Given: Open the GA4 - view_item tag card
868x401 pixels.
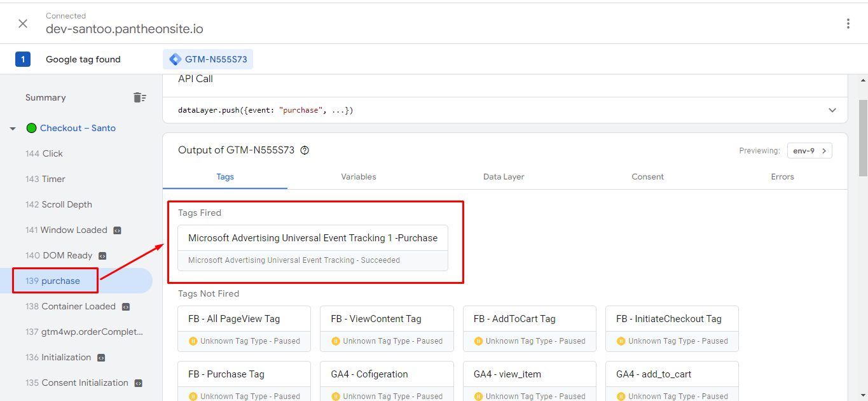Looking at the screenshot, I should pos(530,381).
